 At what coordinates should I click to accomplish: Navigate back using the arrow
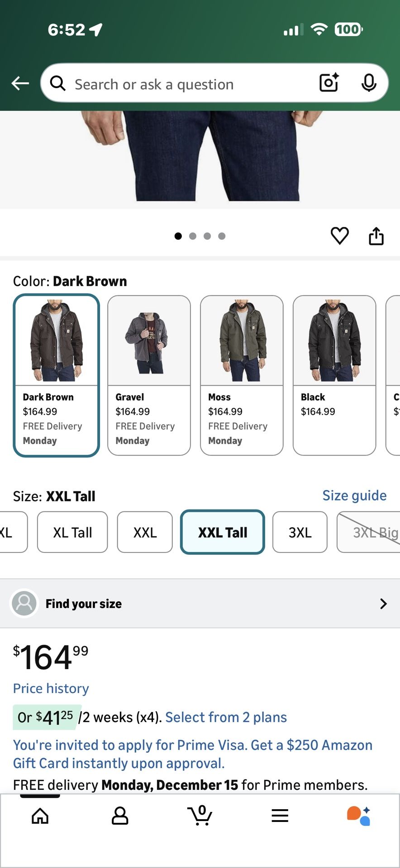pos(20,83)
